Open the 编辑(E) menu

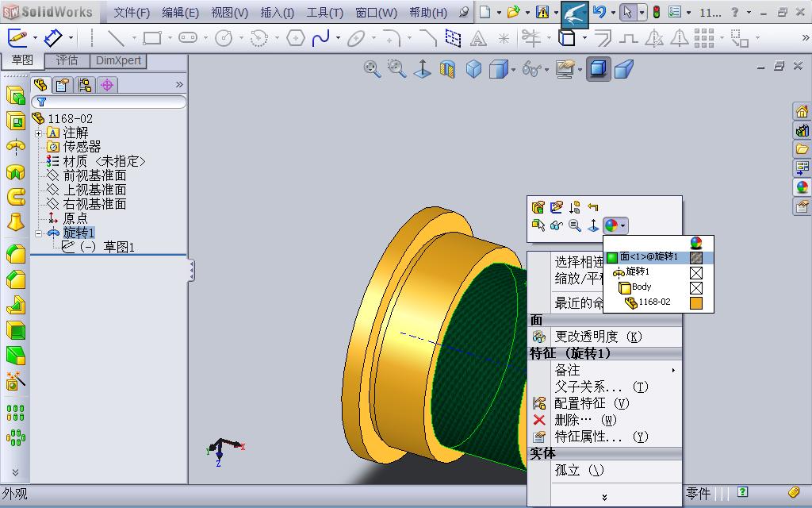tap(180, 13)
